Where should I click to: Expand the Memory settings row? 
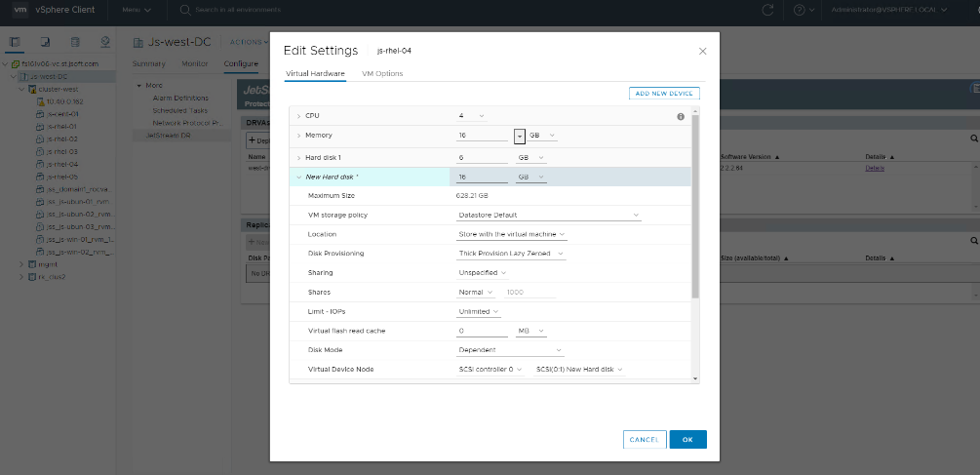click(298, 136)
